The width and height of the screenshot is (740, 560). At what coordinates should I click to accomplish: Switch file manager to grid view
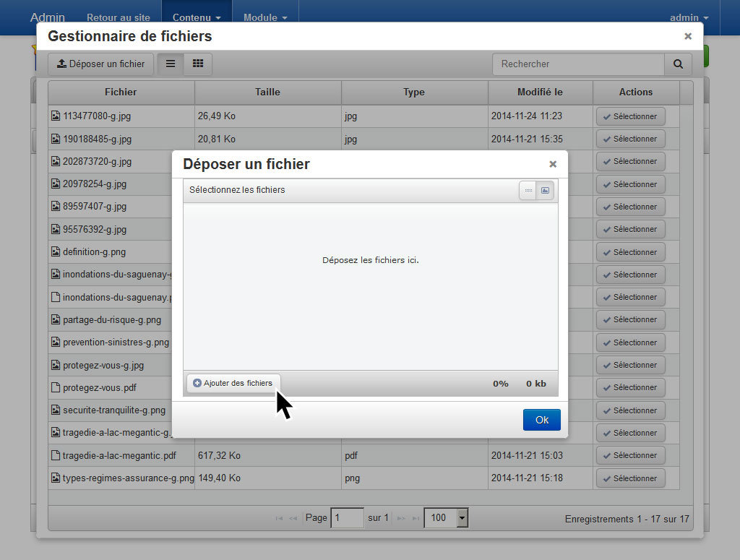(x=197, y=64)
